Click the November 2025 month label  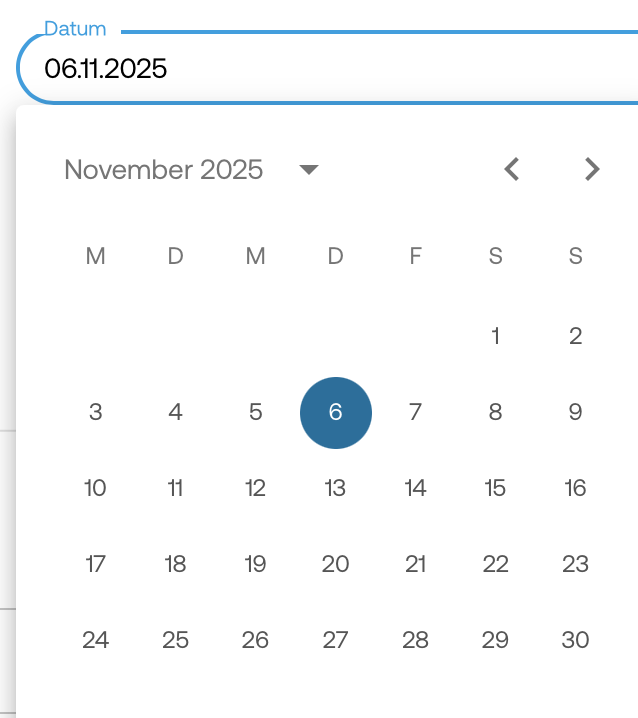click(x=164, y=170)
